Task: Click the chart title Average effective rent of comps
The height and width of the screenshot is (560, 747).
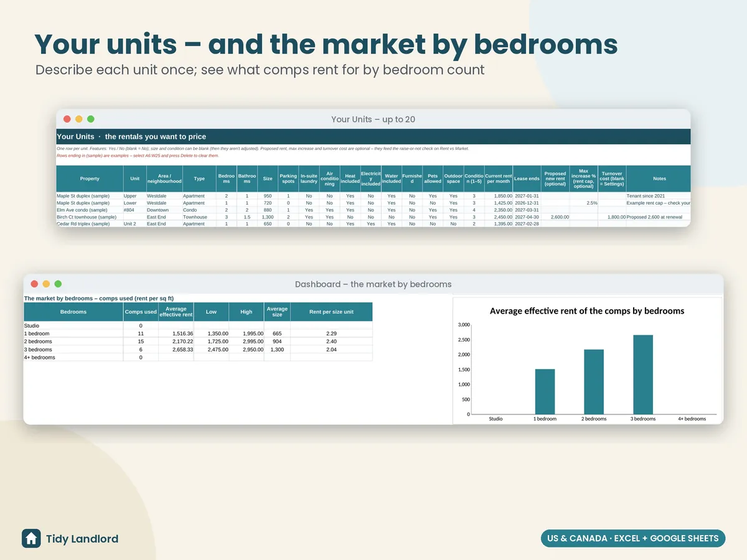Action: point(587,310)
